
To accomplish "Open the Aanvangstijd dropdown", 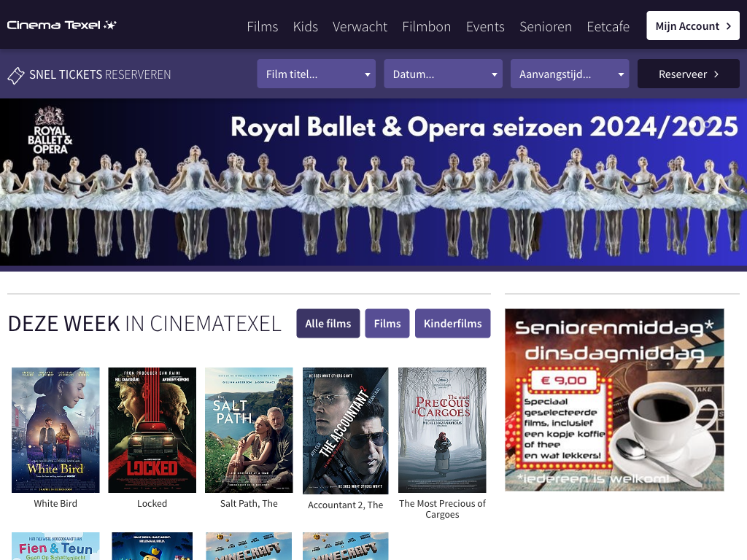I will (569, 74).
